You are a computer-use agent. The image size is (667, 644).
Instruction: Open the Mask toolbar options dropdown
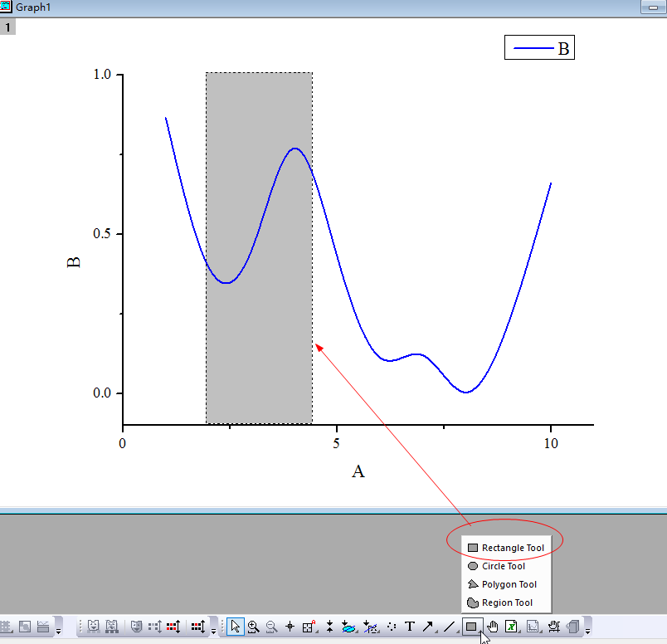coord(213,631)
